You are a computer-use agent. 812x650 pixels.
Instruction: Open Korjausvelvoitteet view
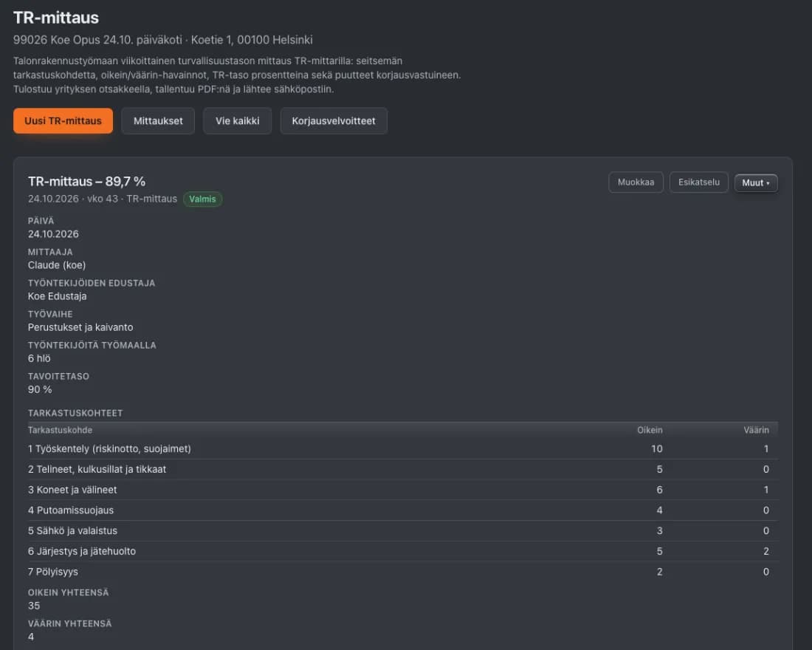click(334, 121)
